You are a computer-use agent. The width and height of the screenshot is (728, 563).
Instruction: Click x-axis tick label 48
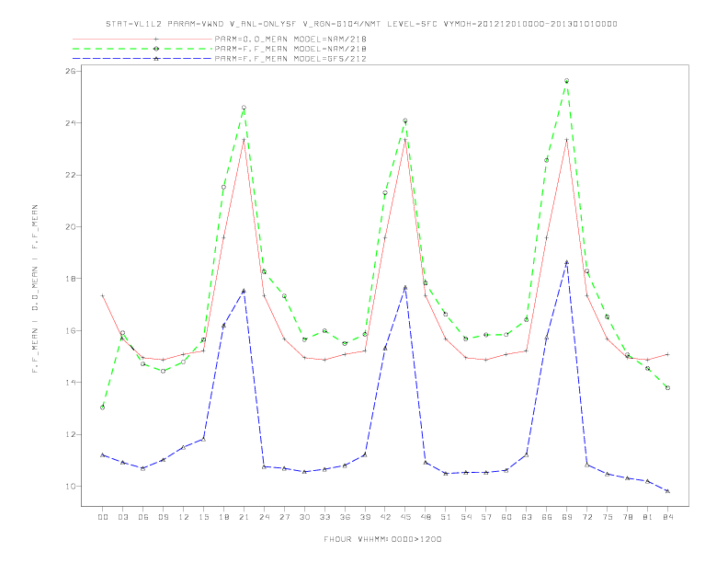(426, 517)
